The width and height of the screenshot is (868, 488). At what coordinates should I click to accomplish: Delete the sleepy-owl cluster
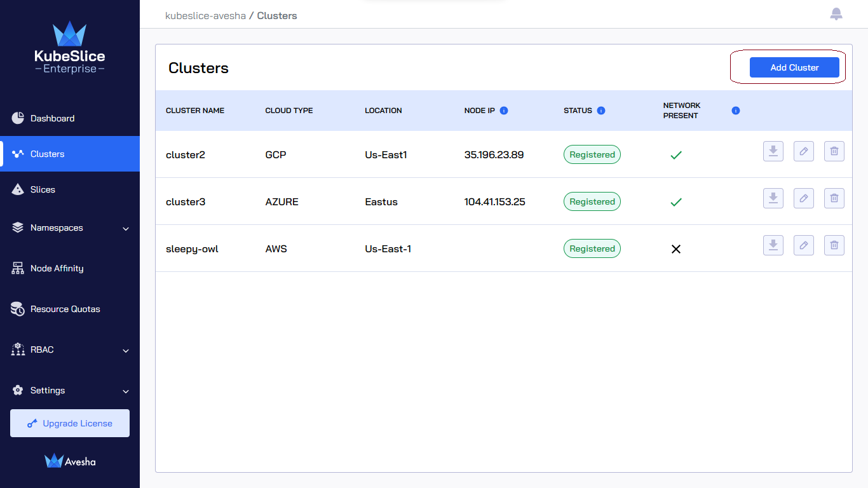click(x=834, y=245)
